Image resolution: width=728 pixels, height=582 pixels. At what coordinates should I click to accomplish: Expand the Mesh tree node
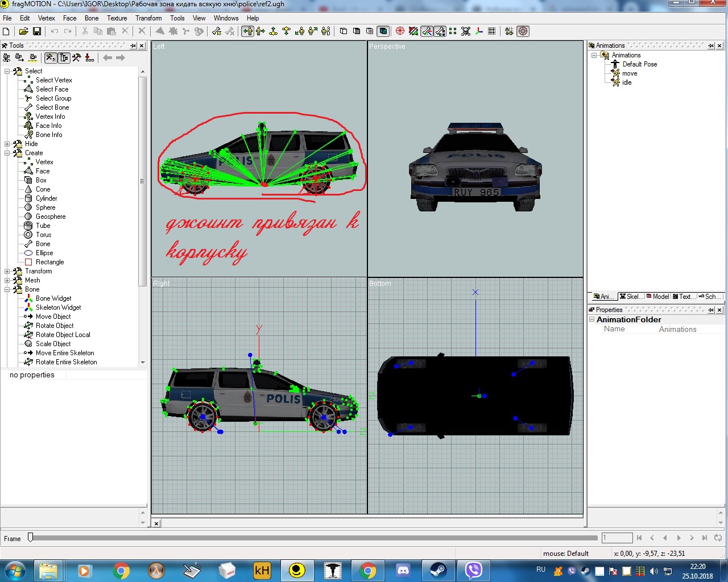pos(7,280)
